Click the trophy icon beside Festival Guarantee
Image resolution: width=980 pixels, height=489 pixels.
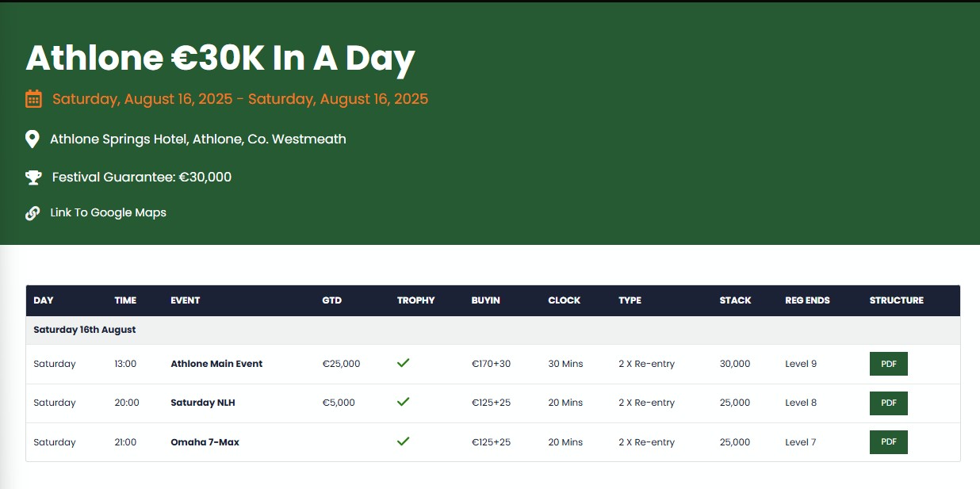point(33,178)
